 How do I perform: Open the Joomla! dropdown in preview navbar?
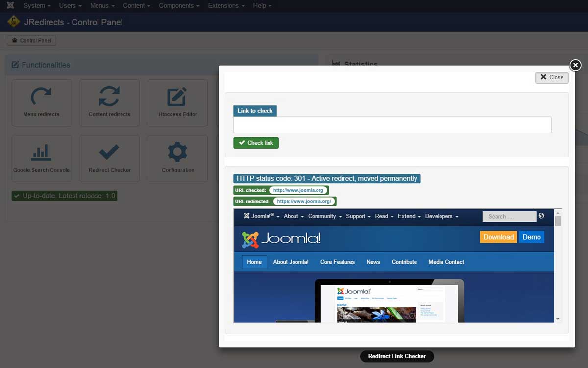(262, 216)
